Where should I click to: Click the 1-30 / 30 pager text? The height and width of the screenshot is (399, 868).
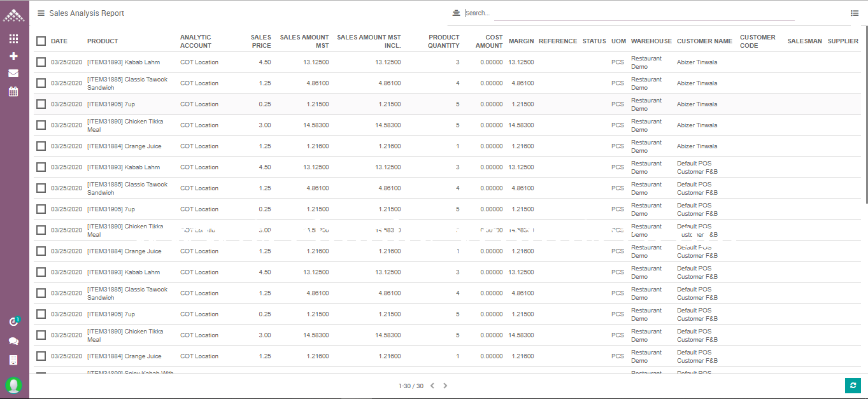tap(411, 386)
